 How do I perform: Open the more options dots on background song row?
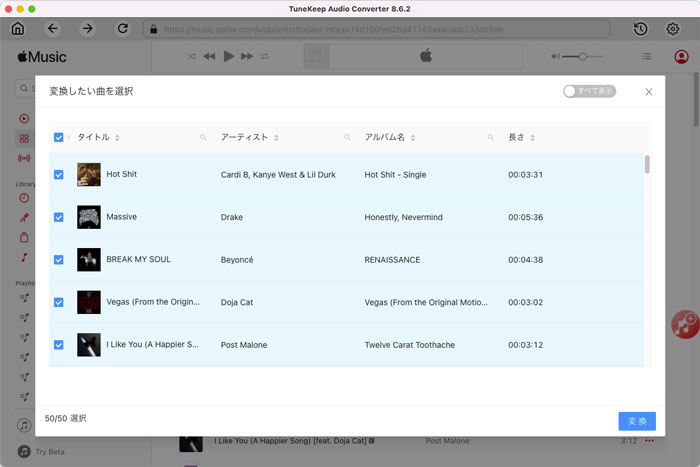649,441
